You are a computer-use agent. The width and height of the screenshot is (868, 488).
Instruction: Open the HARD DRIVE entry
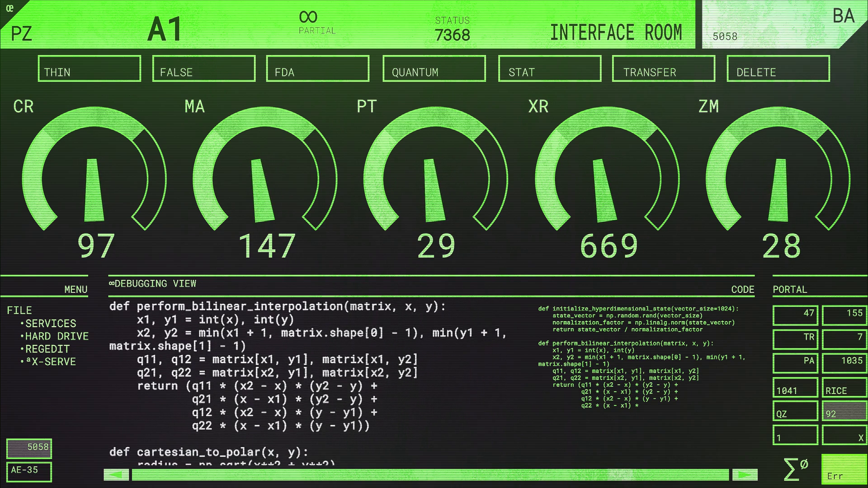(x=57, y=336)
